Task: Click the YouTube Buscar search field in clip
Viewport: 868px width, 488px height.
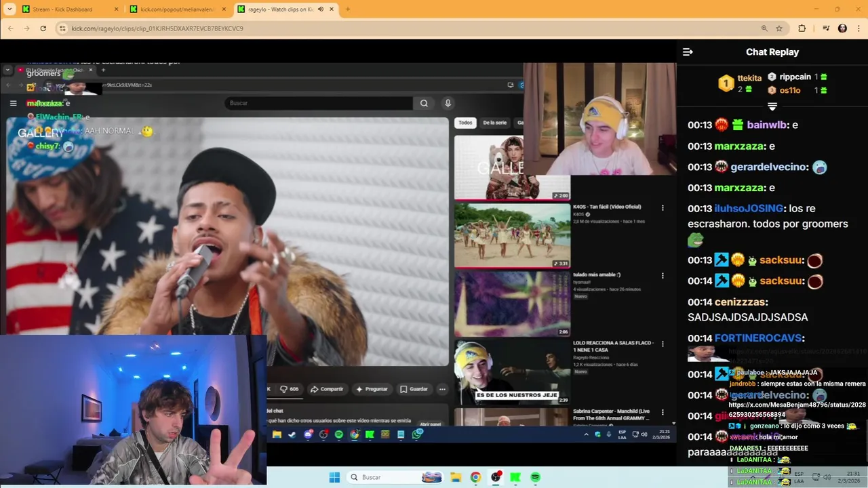Action: pos(319,103)
